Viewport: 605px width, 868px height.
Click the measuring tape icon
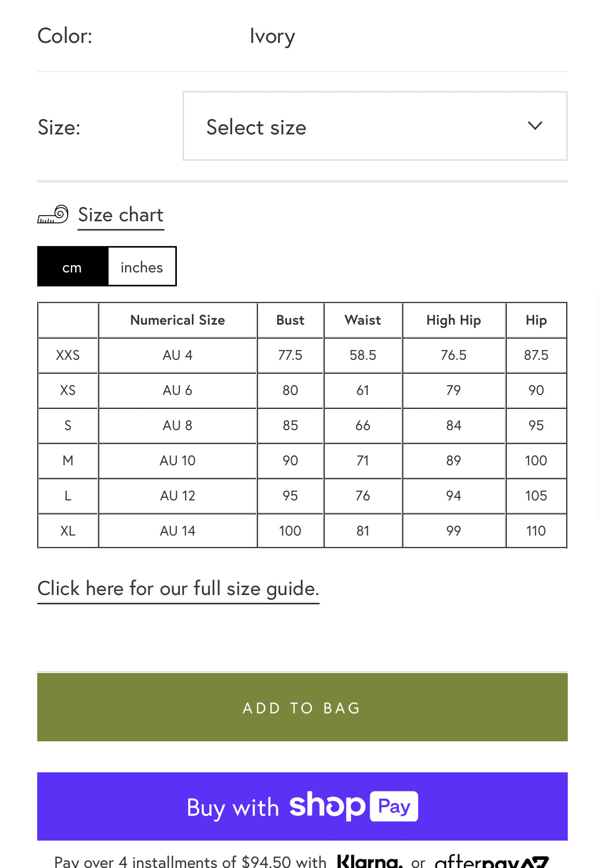pyautogui.click(x=53, y=214)
